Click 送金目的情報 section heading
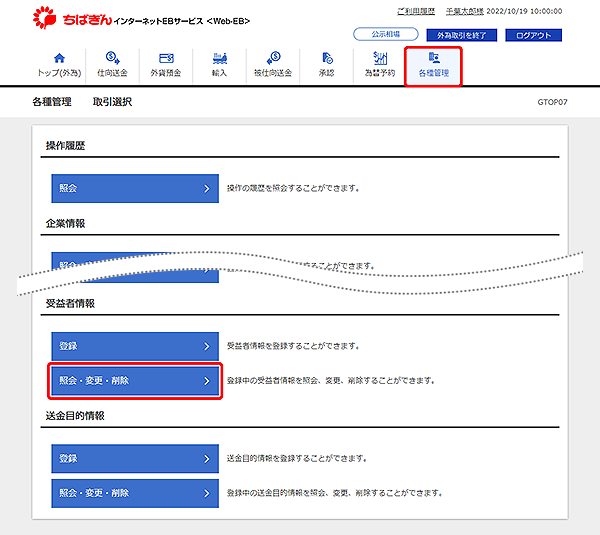 [x=75, y=416]
